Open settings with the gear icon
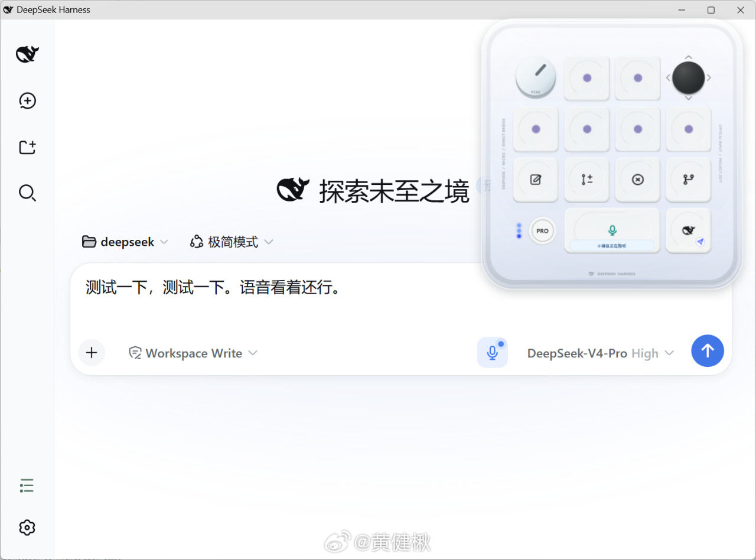756x560 pixels. coord(27,528)
